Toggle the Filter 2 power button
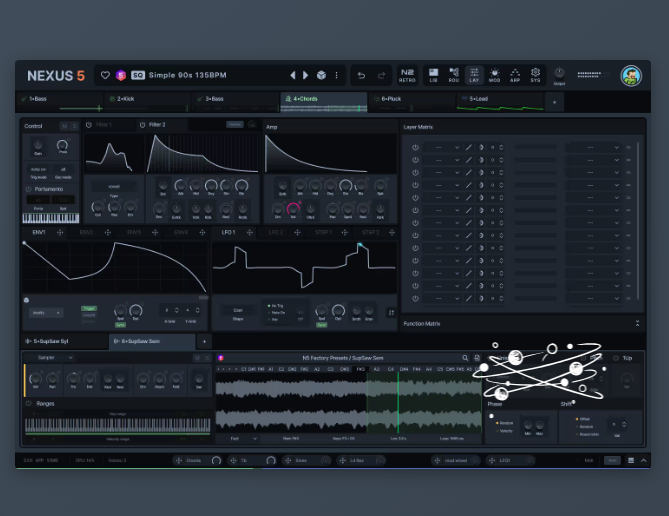This screenshot has height=516, width=669. click(141, 125)
